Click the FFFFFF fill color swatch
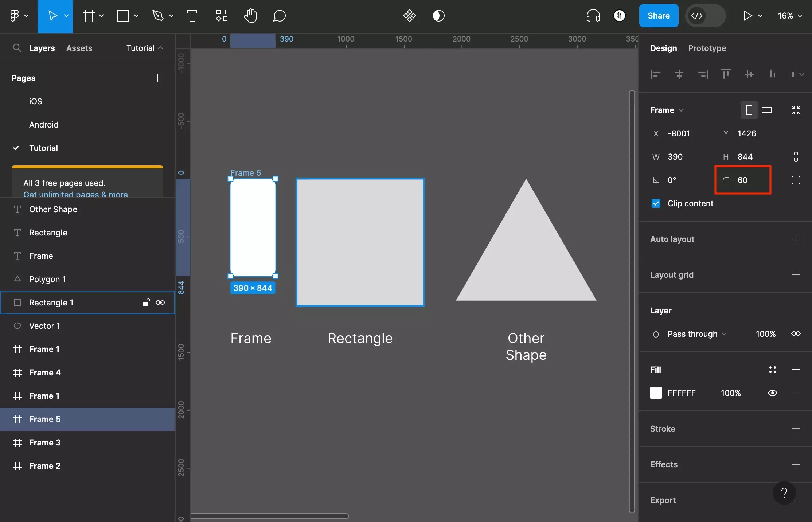This screenshot has height=522, width=812. point(656,392)
